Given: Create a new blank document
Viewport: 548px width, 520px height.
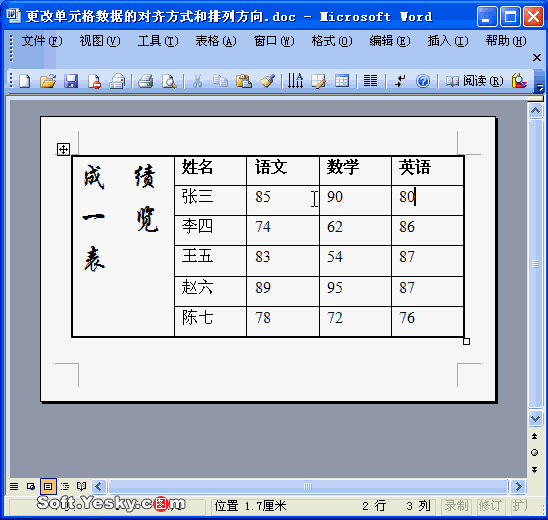Looking at the screenshot, I should (25, 81).
